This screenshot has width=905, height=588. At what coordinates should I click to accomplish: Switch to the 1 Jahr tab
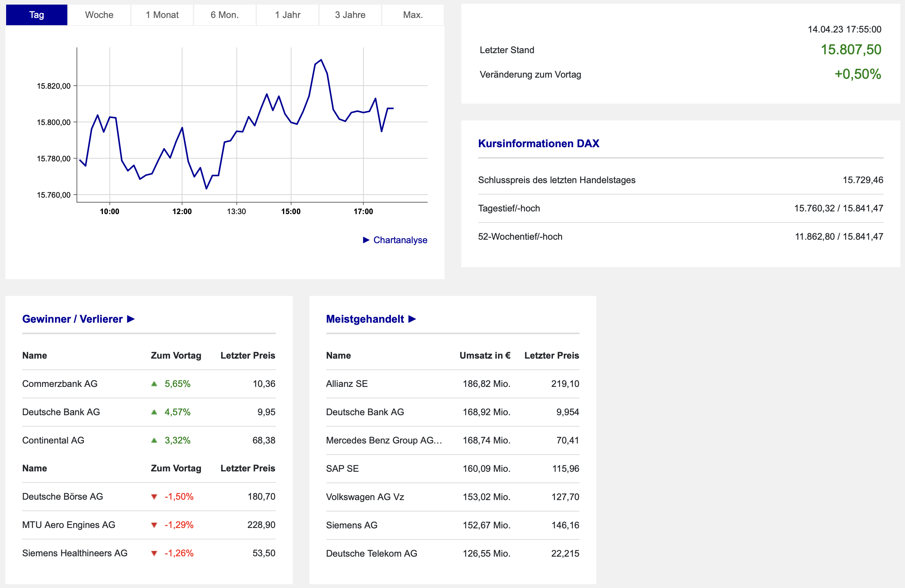tap(288, 15)
